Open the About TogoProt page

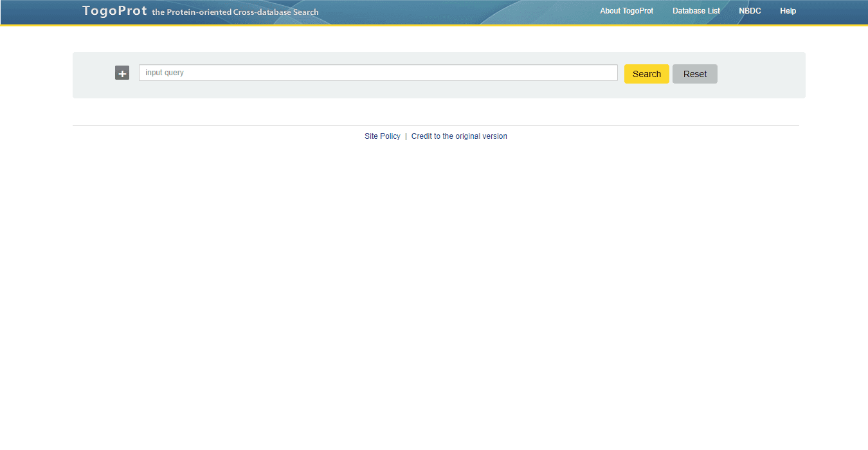coord(626,11)
